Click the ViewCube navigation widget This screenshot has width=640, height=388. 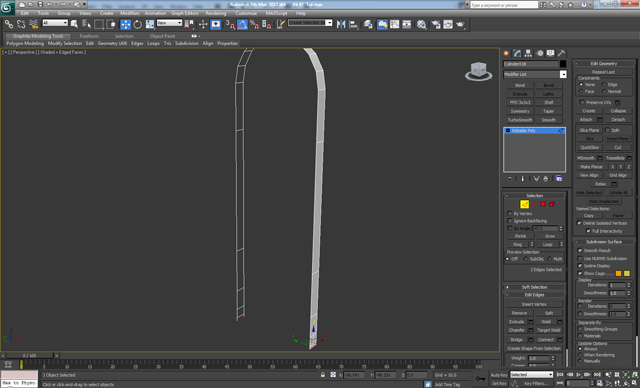point(478,71)
